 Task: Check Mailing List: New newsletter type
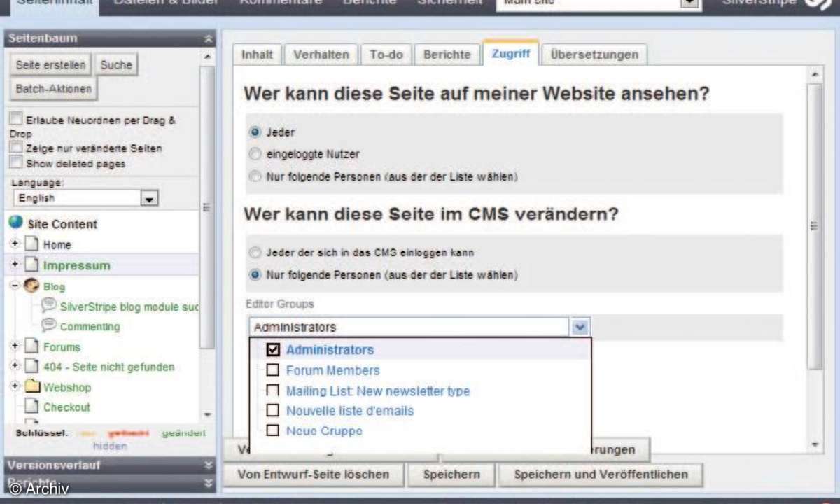coord(273,390)
